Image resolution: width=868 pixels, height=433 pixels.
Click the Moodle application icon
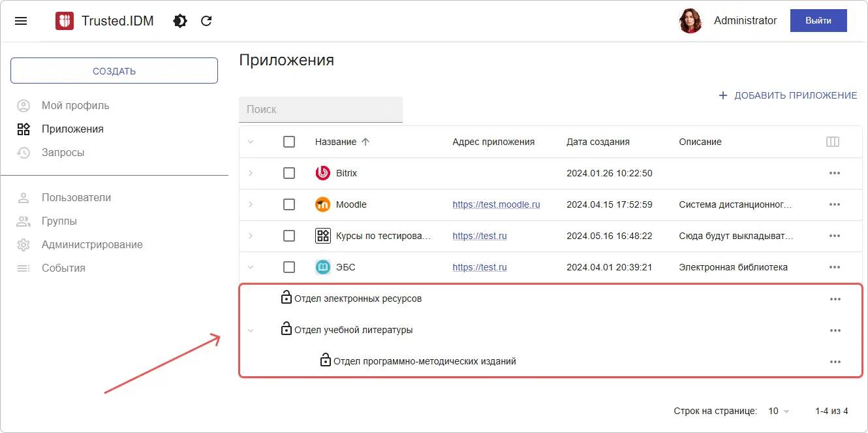pyautogui.click(x=322, y=204)
